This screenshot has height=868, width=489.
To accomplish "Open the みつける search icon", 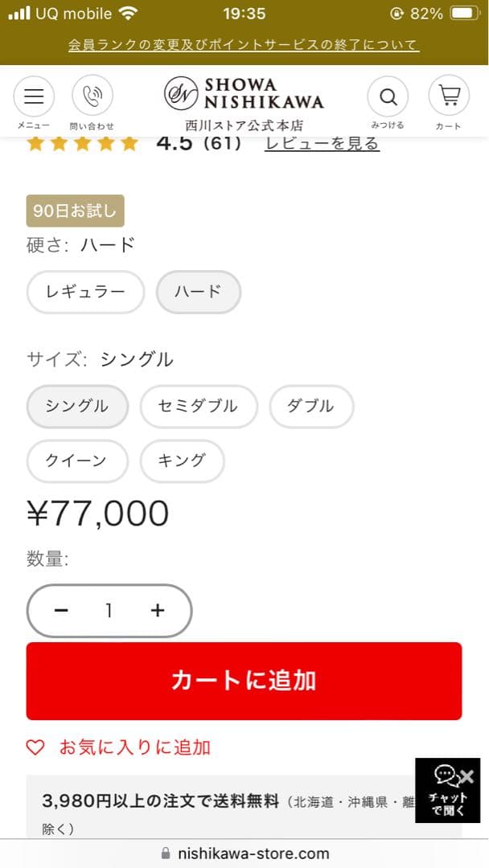I will 388,96.
